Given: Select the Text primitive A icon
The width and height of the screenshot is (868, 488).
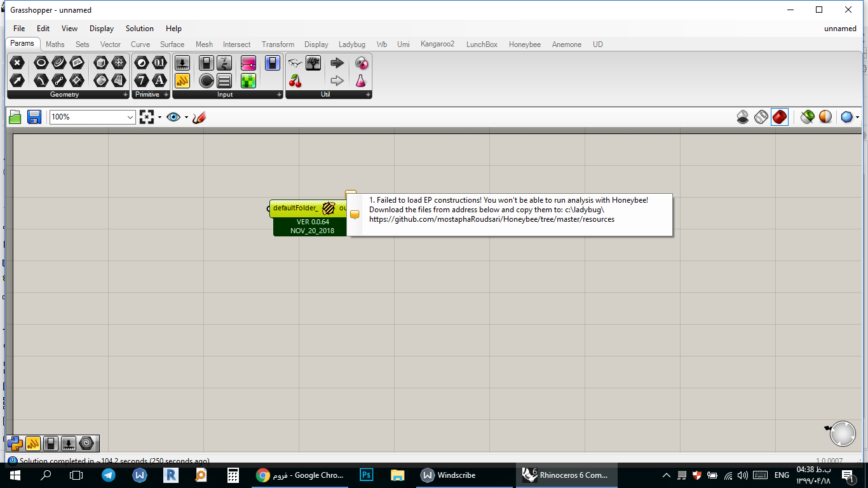Looking at the screenshot, I should [x=159, y=80].
